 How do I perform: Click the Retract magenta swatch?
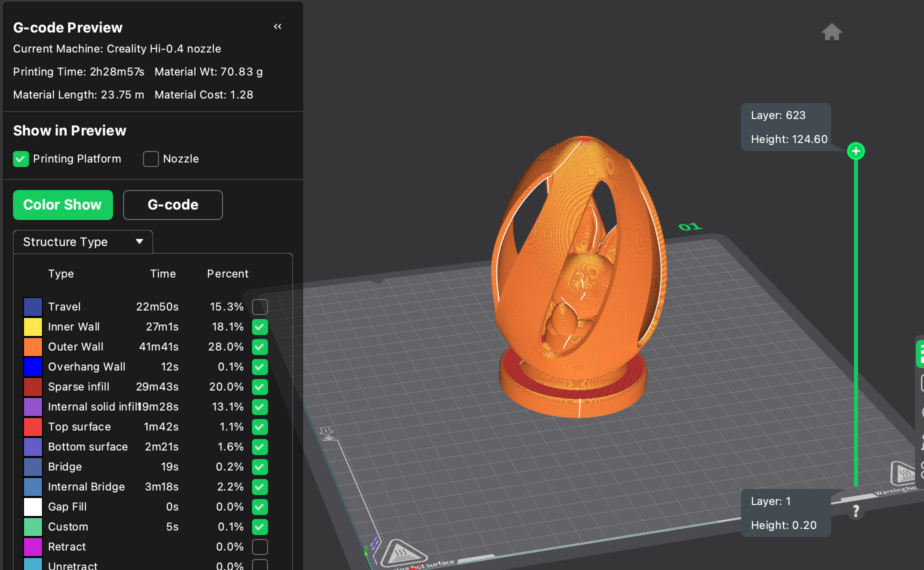33,547
